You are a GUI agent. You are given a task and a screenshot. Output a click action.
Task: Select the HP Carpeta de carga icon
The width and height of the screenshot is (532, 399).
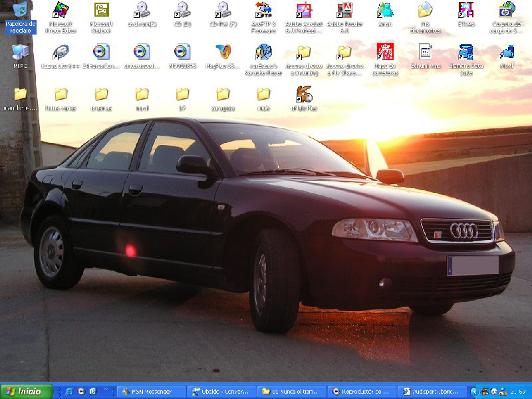[507, 17]
